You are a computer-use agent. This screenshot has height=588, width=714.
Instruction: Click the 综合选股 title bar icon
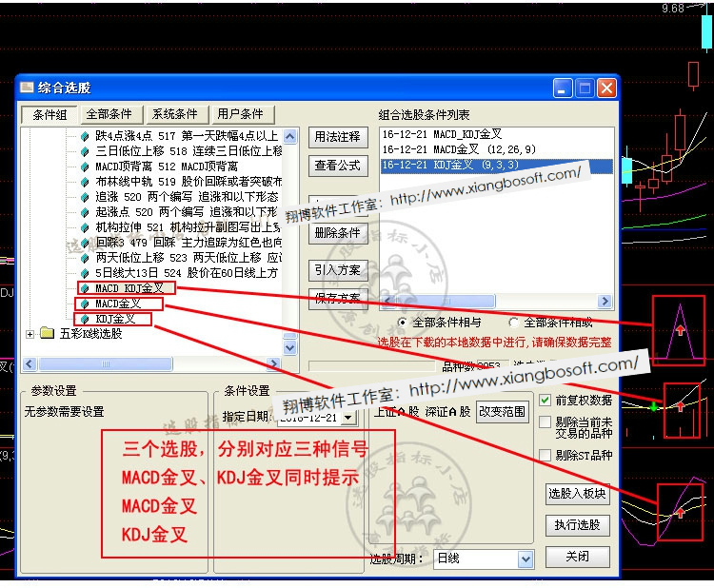27,87
